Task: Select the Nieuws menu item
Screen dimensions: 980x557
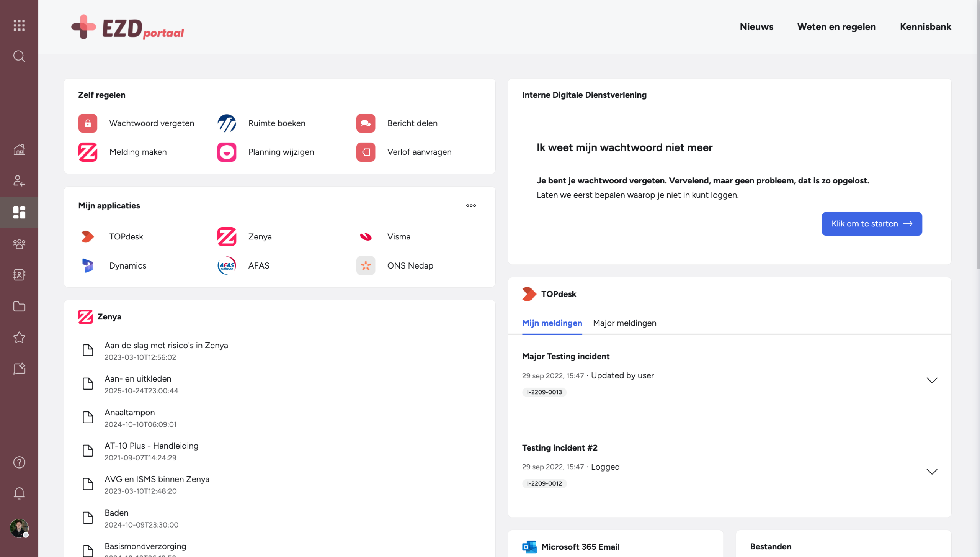Action: (756, 27)
